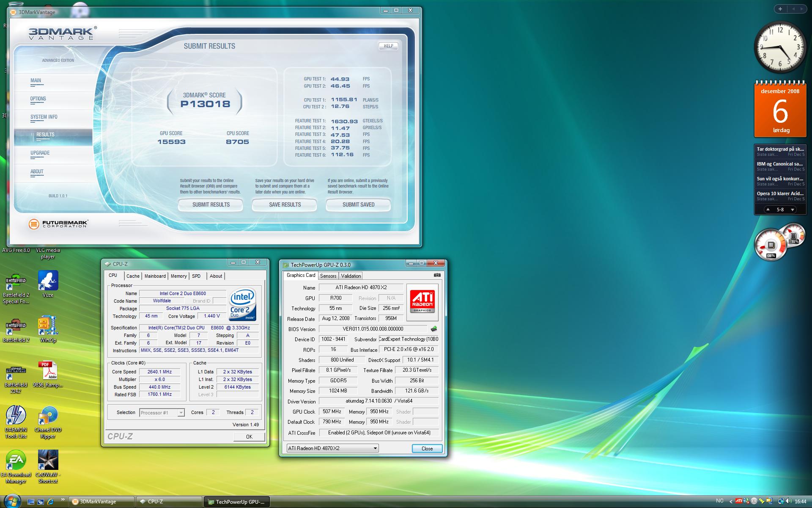Add a sidebar gadget with plus button
Screen dimensions: 812x508
(x=780, y=9)
